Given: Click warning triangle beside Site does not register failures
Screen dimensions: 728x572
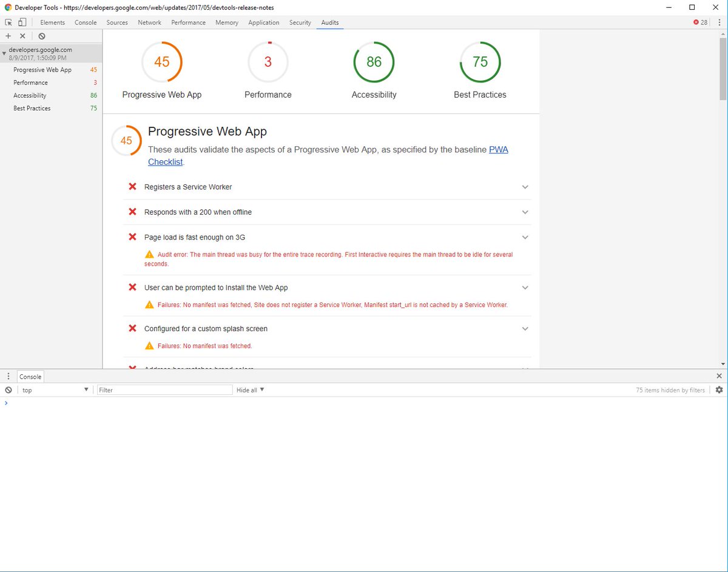Looking at the screenshot, I should tap(149, 305).
